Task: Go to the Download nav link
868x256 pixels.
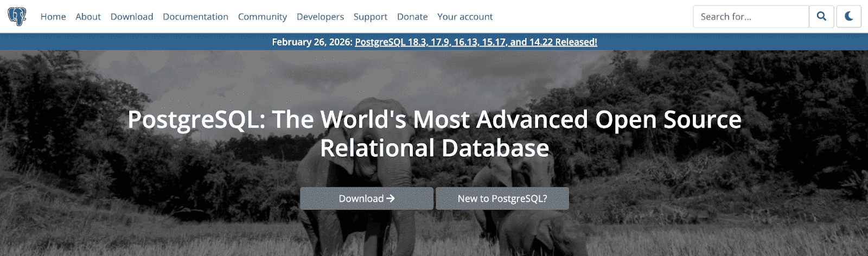Action: (x=132, y=17)
